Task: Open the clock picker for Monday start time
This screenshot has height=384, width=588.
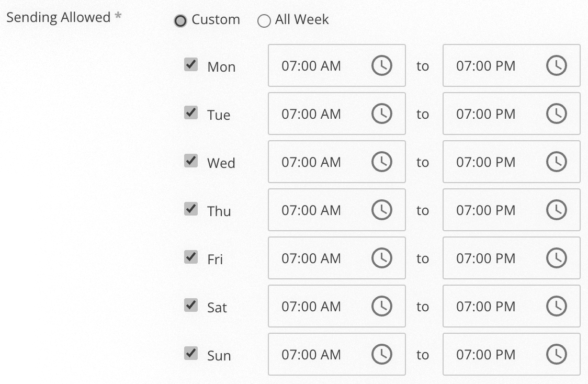Action: tap(382, 65)
